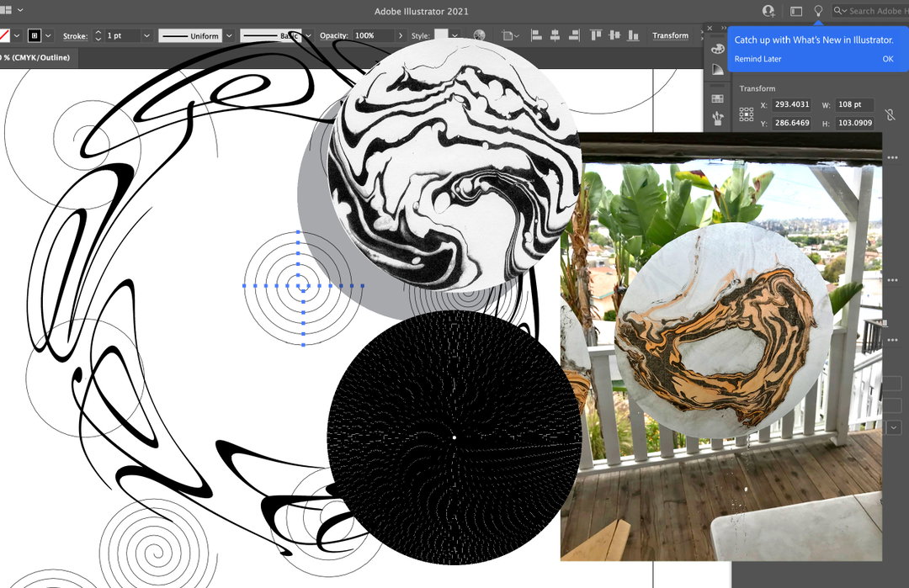This screenshot has height=588, width=909.
Task: Click the graphic Style swatch
Action: point(441,34)
